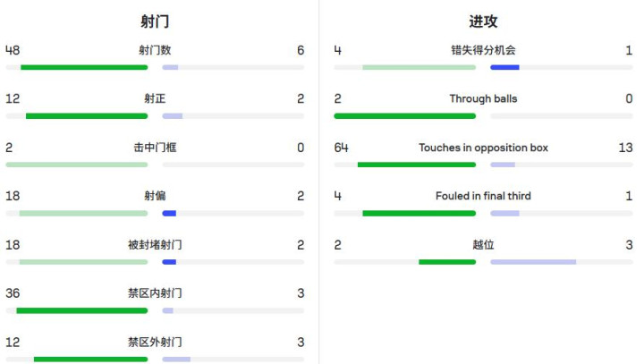
Task: Click the 错失得分机会 stat label
Action: (483, 50)
